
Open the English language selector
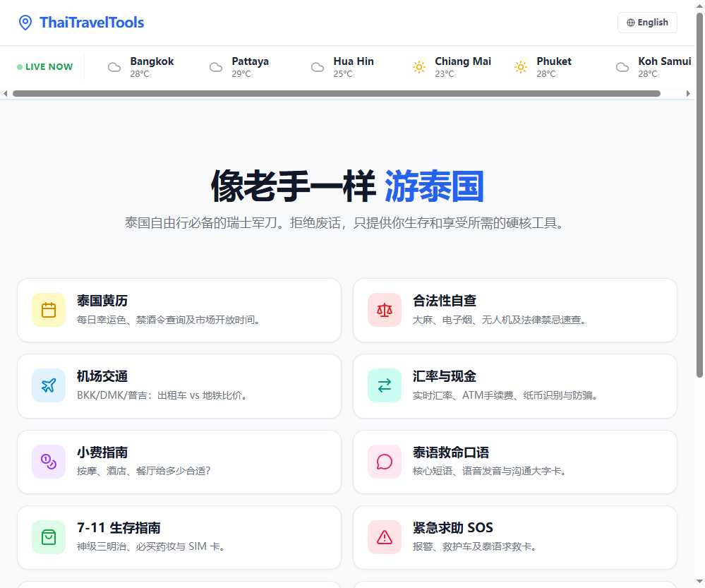pos(647,23)
